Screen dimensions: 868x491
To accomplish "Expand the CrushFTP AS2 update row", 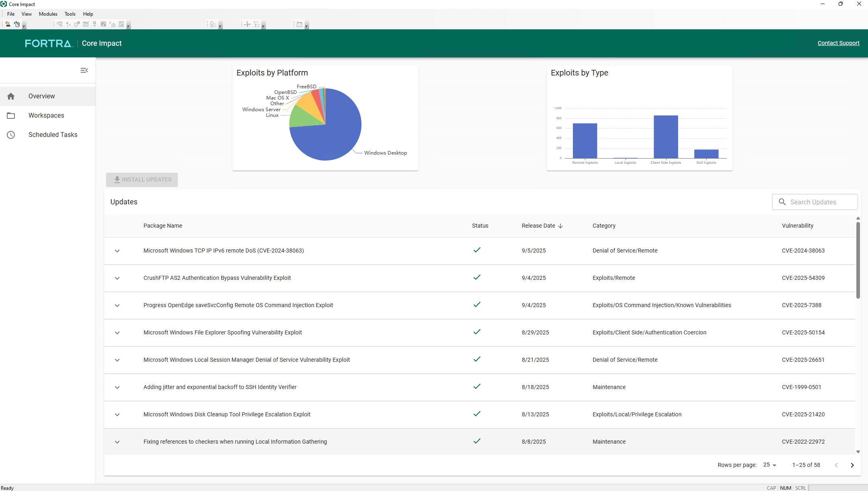I will 117,278.
